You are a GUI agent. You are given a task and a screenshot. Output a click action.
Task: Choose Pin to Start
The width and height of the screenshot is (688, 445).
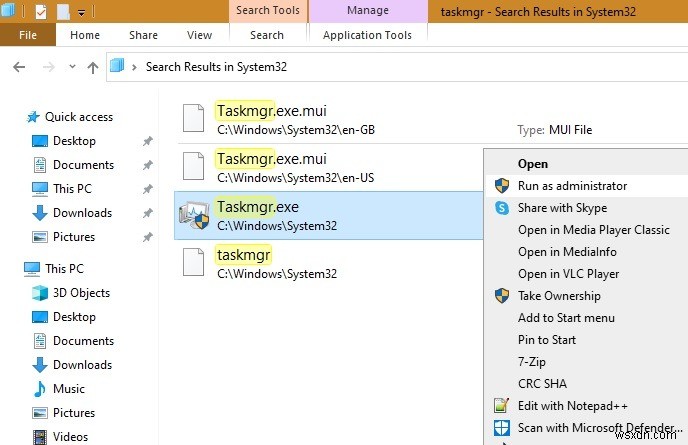pyautogui.click(x=547, y=340)
